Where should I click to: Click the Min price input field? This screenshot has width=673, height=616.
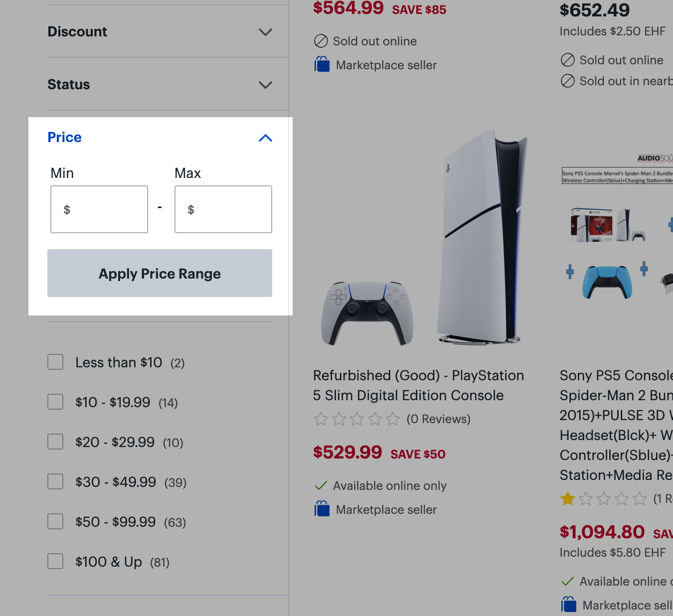[99, 209]
